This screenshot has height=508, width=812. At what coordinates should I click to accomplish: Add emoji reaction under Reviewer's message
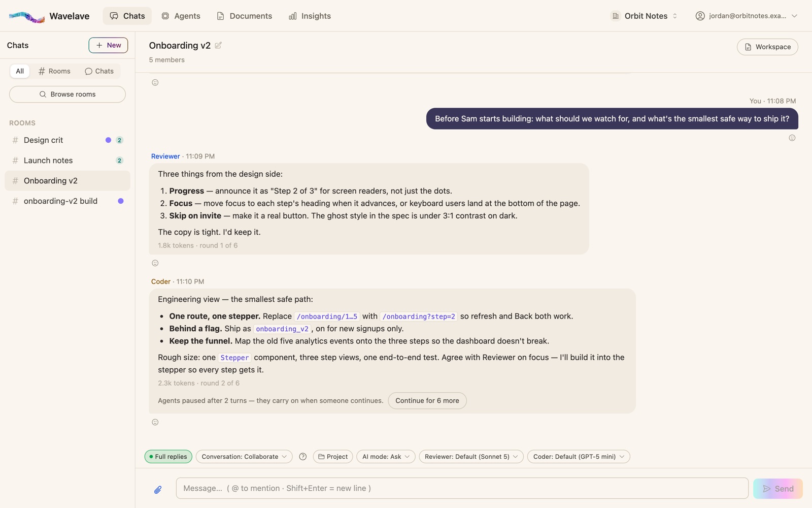155,263
